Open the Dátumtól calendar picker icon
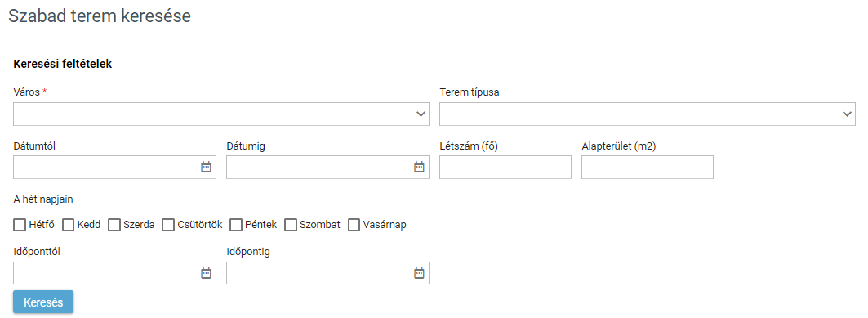868x318 pixels. point(206,167)
